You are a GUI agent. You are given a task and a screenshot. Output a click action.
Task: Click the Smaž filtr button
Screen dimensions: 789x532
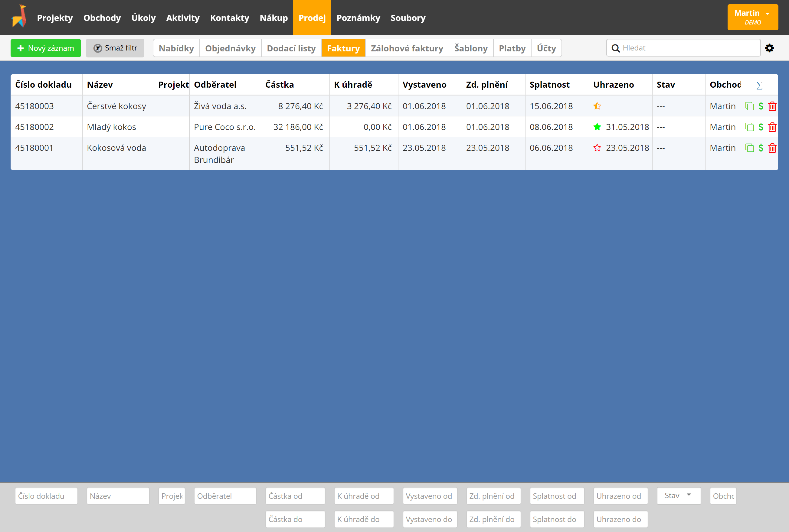pos(115,48)
